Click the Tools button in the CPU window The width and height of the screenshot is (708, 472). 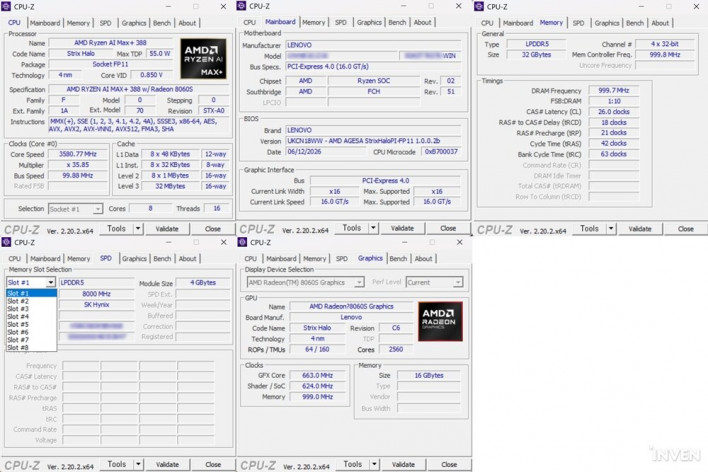(116, 229)
